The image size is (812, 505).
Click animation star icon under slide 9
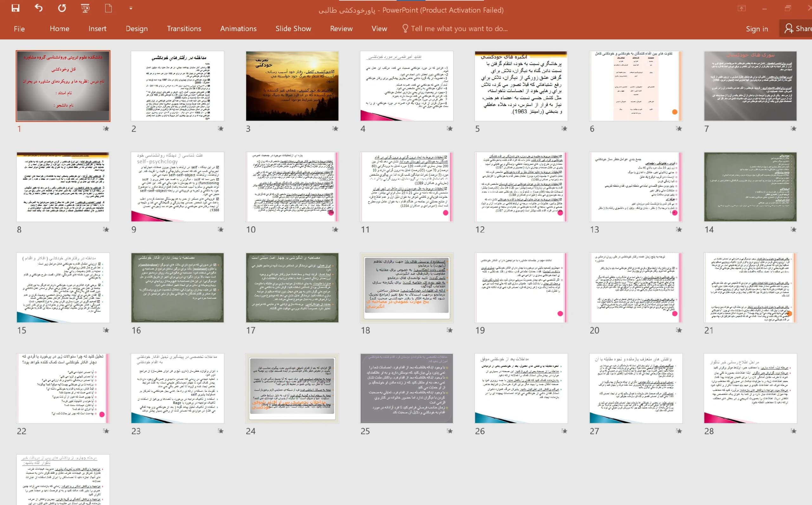click(220, 229)
